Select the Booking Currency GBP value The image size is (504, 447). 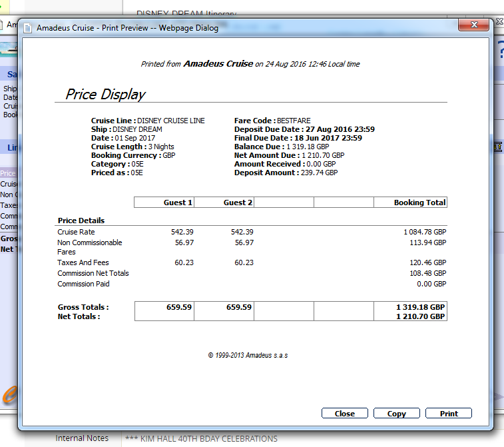(168, 155)
